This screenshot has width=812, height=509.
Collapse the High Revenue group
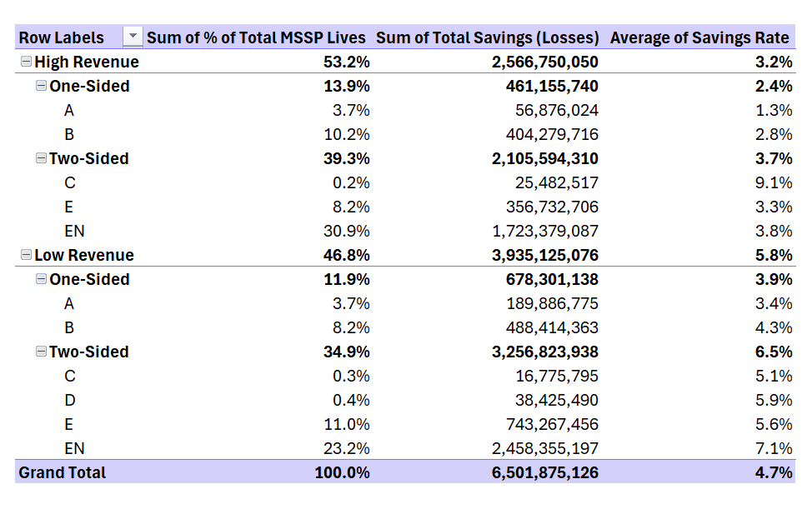click(x=25, y=62)
